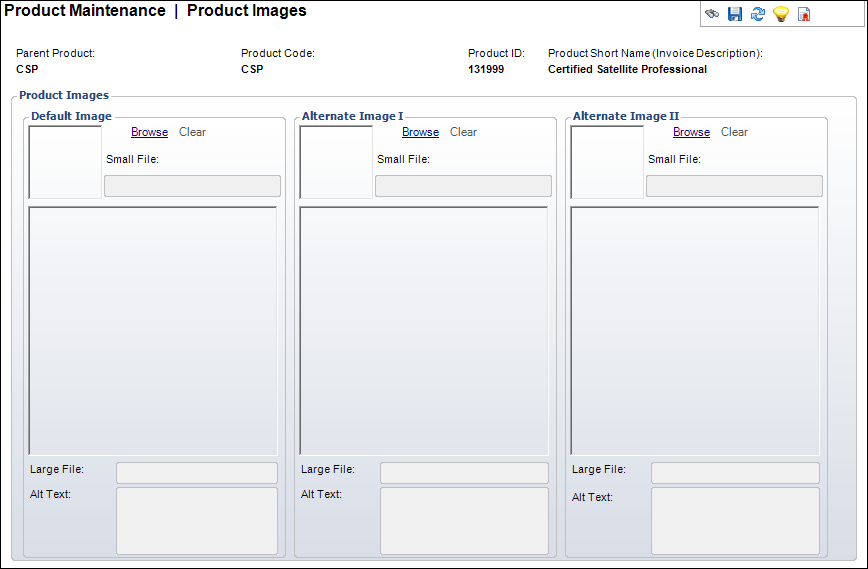Focus Alternate Image I Large File field
The width and height of the screenshot is (868, 569).
464,473
